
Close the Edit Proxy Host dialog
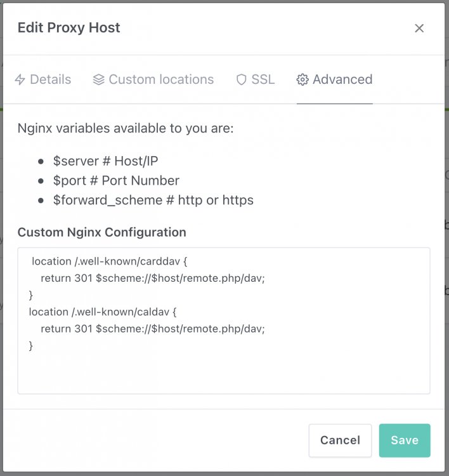point(419,28)
